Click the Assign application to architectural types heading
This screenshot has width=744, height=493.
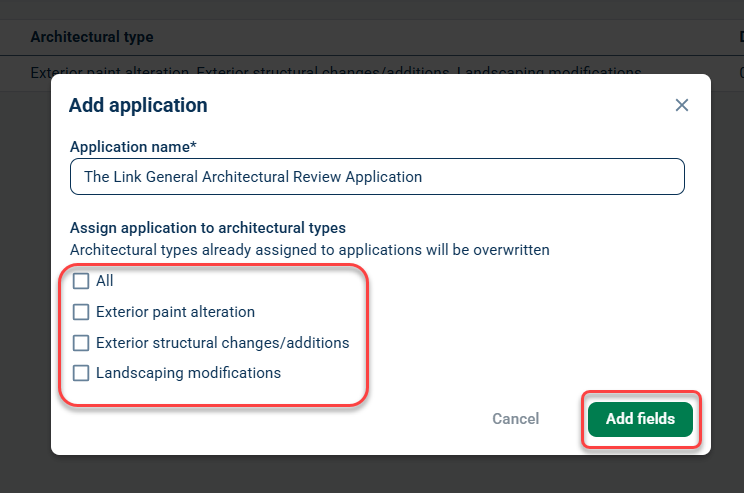(208, 228)
